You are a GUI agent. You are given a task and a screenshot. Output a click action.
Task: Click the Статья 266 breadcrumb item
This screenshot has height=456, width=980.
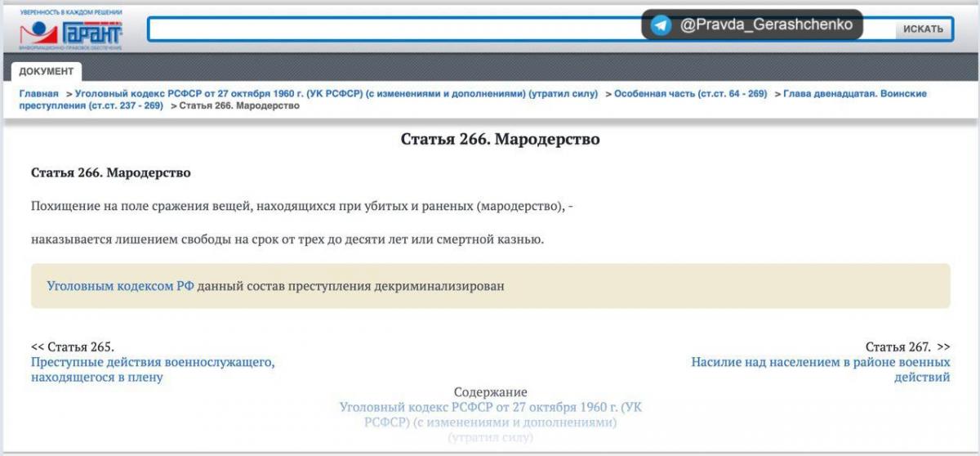tap(239, 106)
